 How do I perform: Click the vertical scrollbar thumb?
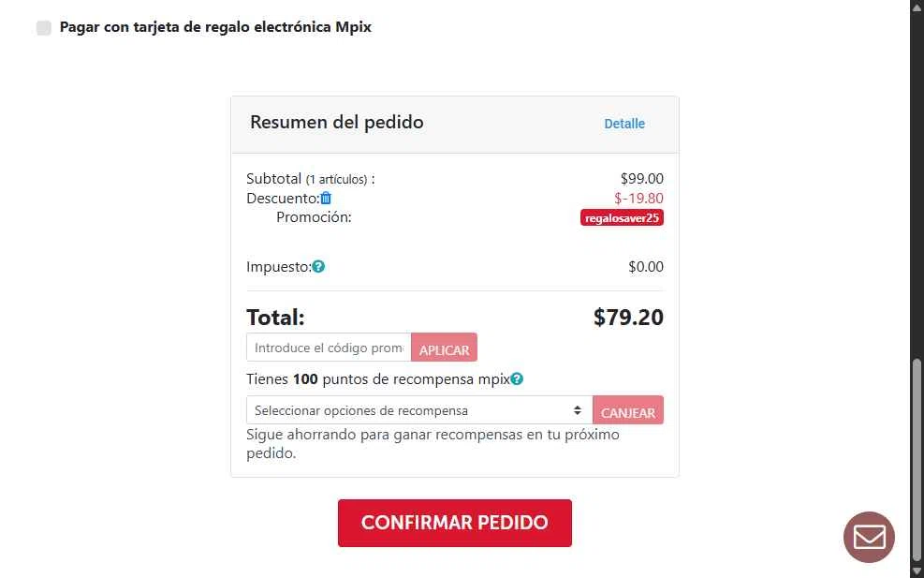click(x=917, y=459)
